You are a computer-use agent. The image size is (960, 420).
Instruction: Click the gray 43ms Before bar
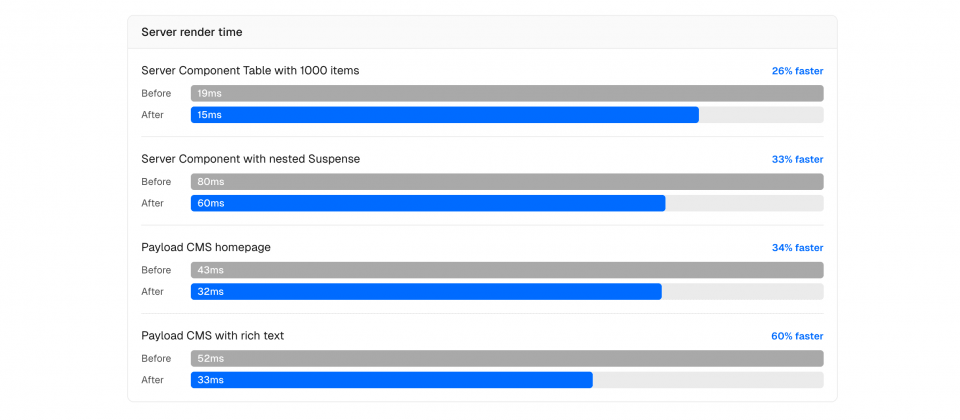pyautogui.click(x=507, y=270)
